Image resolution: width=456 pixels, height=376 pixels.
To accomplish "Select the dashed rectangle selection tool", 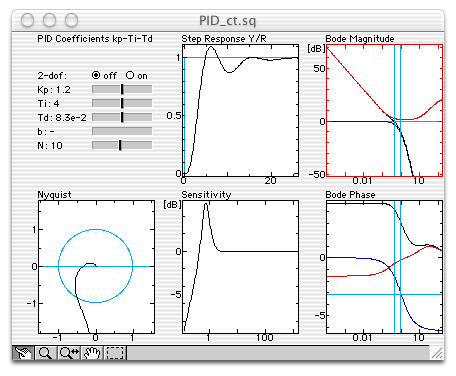I will point(115,353).
